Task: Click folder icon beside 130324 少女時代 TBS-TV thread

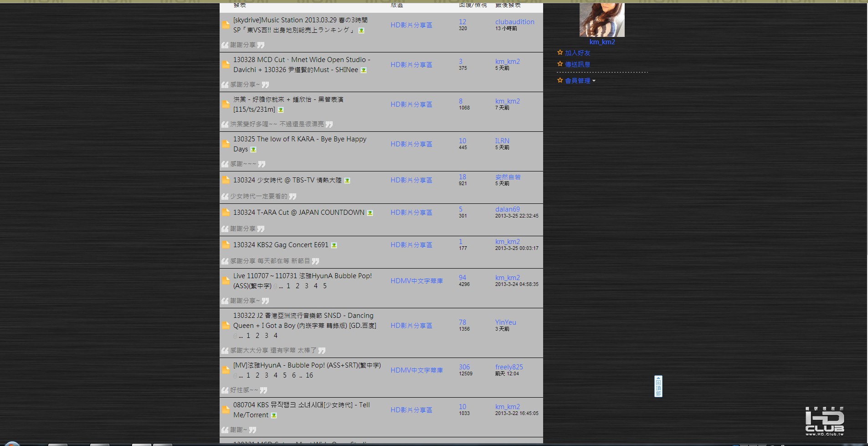Action: (226, 180)
